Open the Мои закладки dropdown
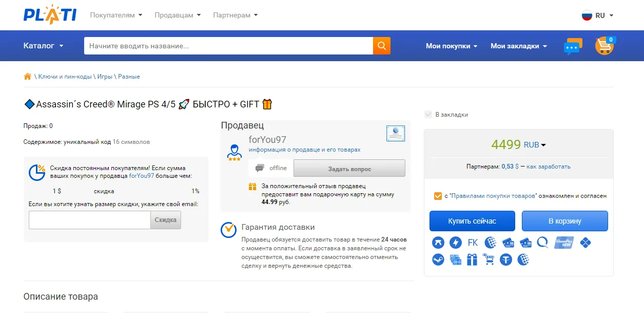 [x=519, y=46]
